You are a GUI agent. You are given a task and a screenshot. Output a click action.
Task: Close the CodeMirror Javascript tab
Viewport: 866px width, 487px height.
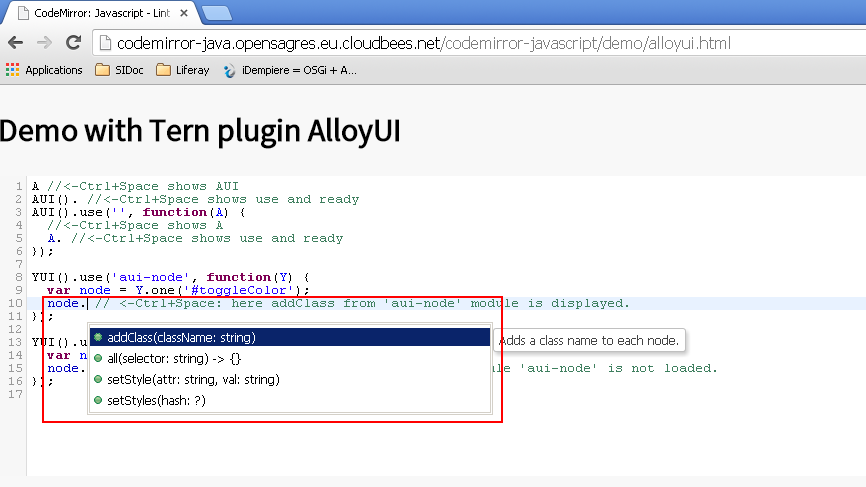[x=184, y=13]
